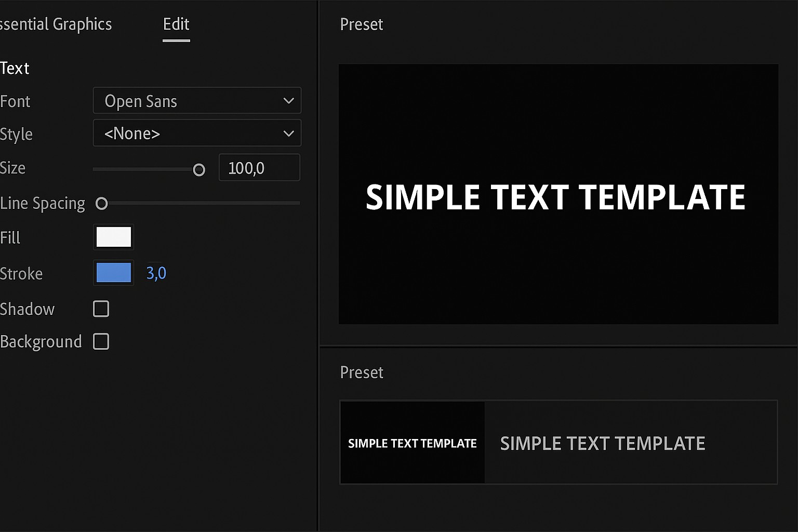The image size is (798, 532).
Task: Click the Size value field showing 100,0
Action: click(259, 168)
